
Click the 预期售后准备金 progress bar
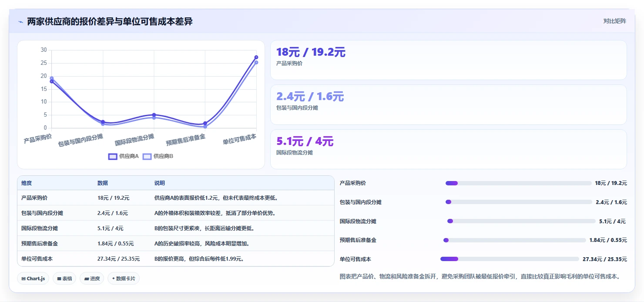click(x=515, y=240)
